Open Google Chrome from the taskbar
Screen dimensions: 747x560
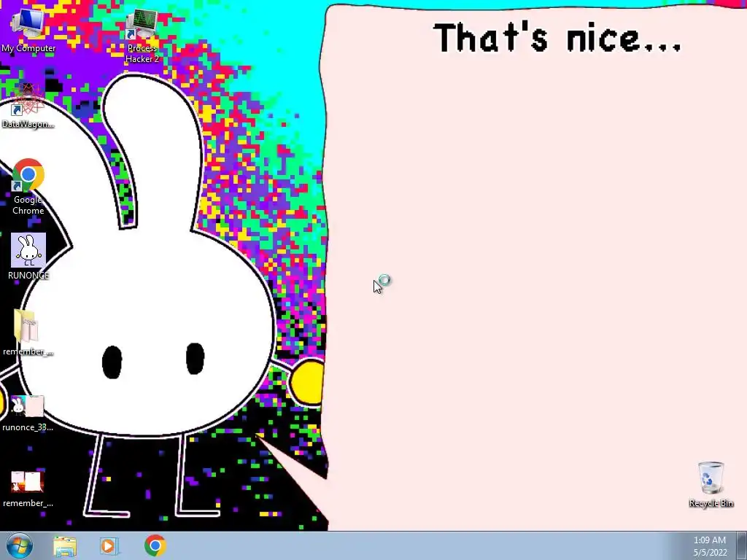point(155,545)
